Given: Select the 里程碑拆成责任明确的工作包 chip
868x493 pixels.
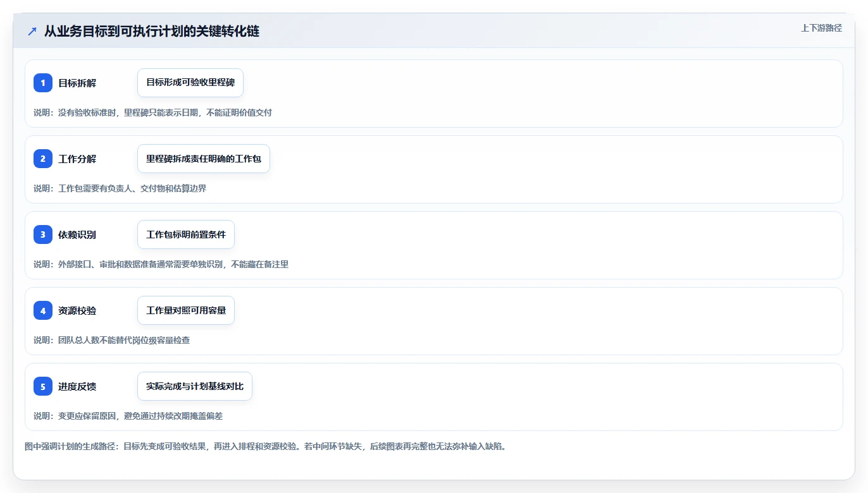Looking at the screenshot, I should [204, 159].
